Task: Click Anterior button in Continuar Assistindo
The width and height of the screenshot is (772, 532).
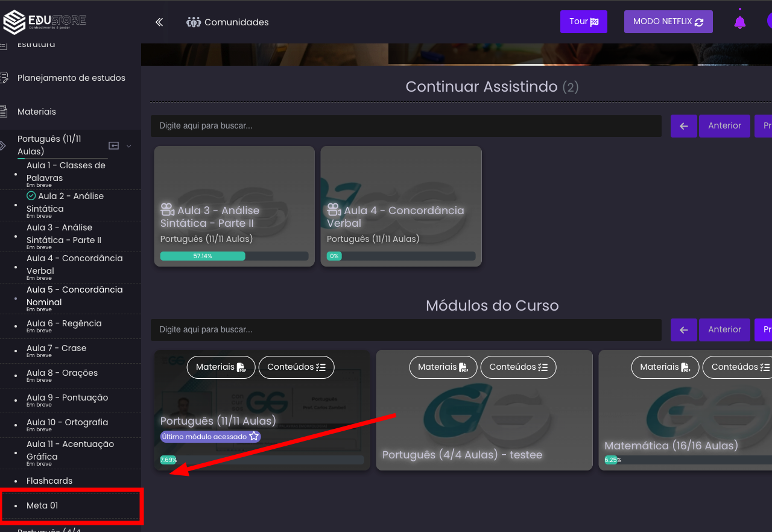Action: (724, 126)
